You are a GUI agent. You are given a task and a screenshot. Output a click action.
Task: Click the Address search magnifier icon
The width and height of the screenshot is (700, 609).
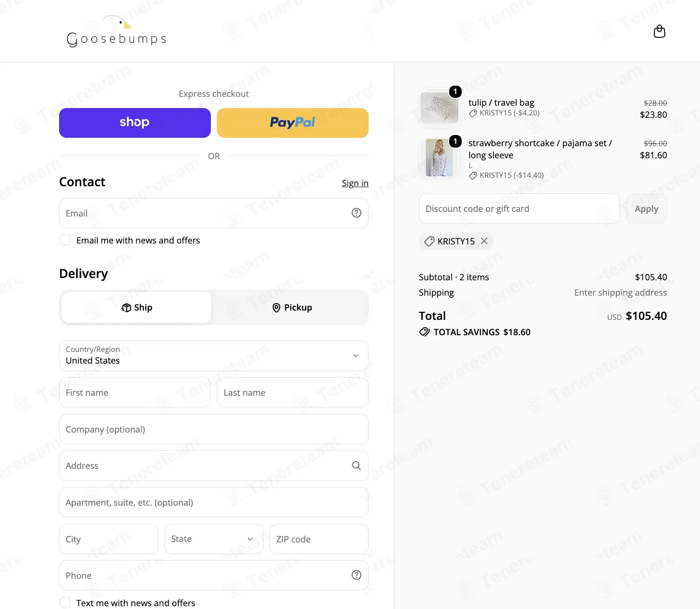(x=357, y=466)
